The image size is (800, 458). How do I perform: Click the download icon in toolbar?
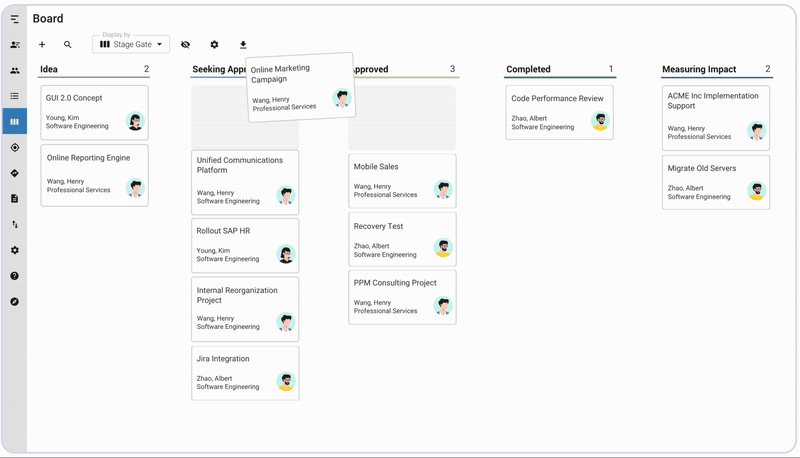pyautogui.click(x=243, y=45)
